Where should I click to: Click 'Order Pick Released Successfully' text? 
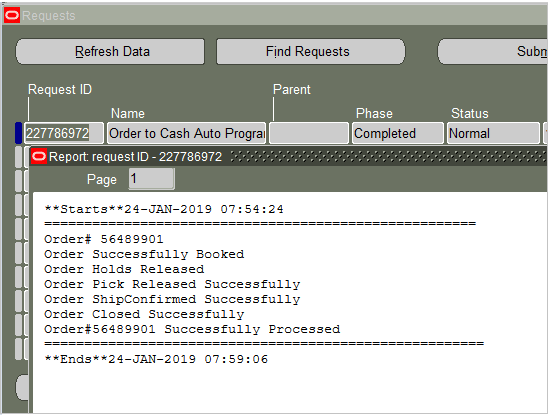click(172, 284)
